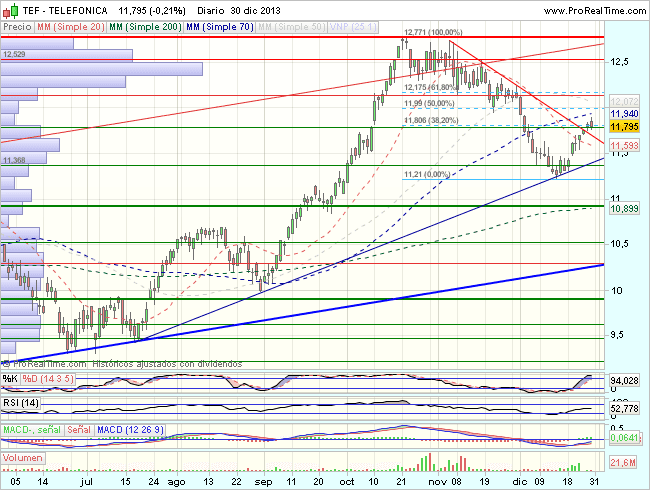This screenshot has height=490, width=650.
Task: Select the 52,778 RSI value tag
Action: [x=625, y=408]
